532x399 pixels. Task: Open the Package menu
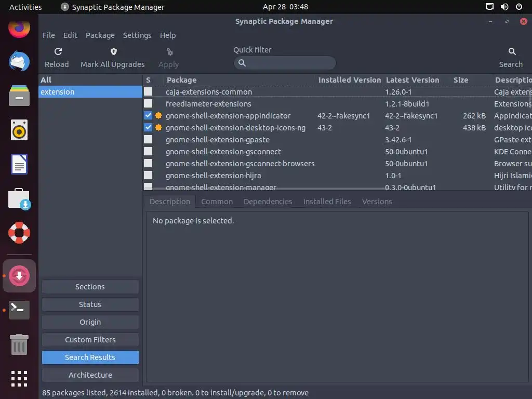tap(100, 35)
